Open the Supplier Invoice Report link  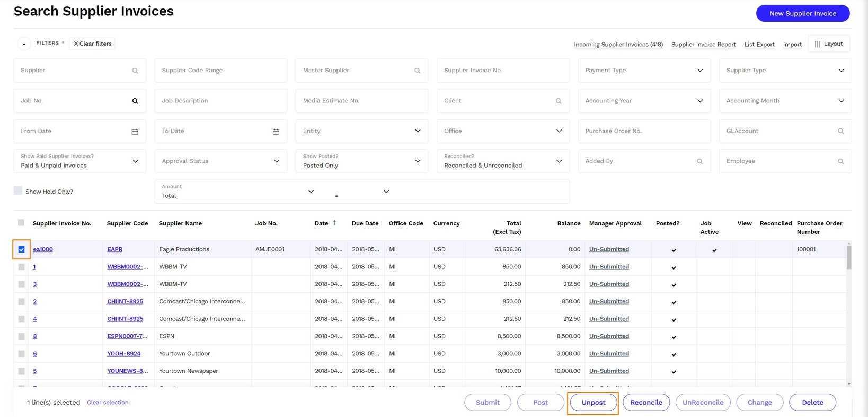[703, 45]
